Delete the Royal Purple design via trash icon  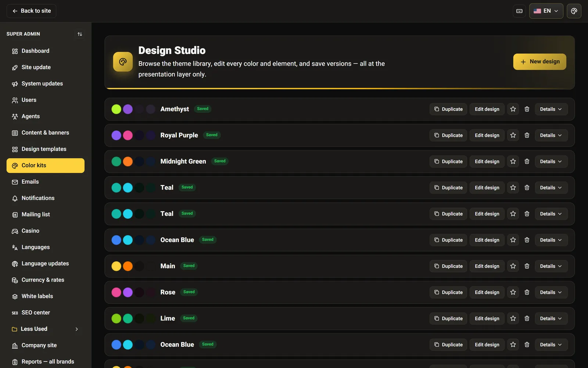point(527,135)
